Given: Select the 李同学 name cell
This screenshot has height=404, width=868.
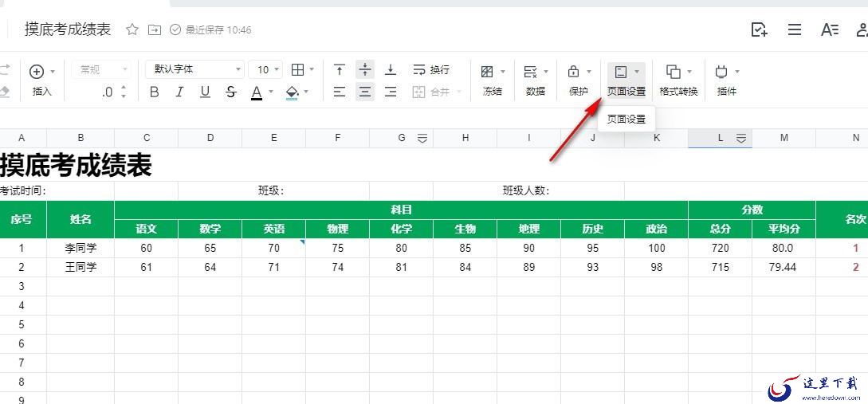Looking at the screenshot, I should tap(81, 248).
